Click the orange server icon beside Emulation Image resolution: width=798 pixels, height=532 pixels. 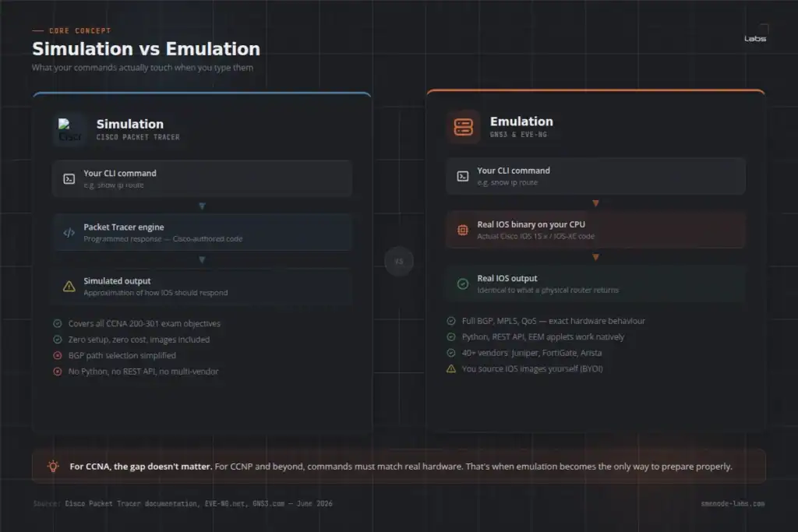click(x=463, y=127)
